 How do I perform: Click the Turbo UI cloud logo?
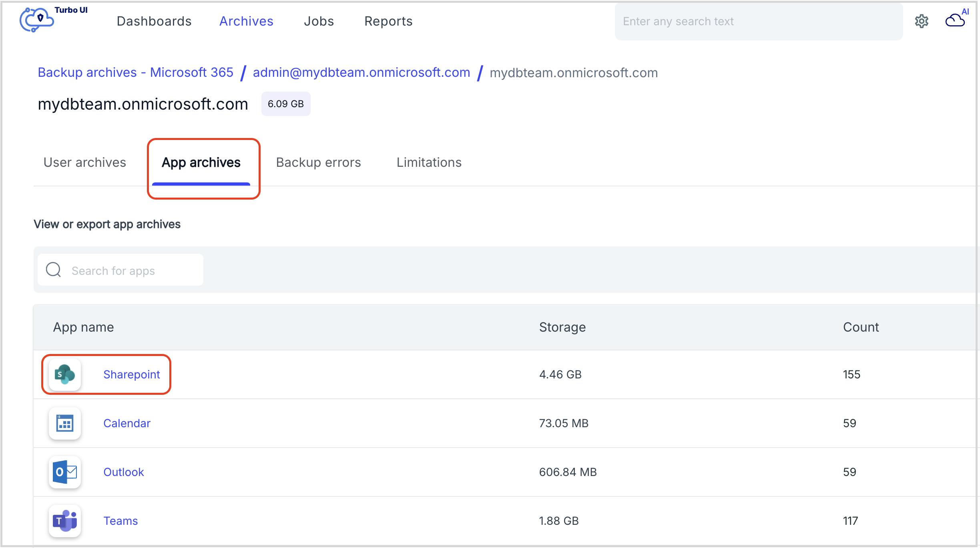click(x=36, y=20)
